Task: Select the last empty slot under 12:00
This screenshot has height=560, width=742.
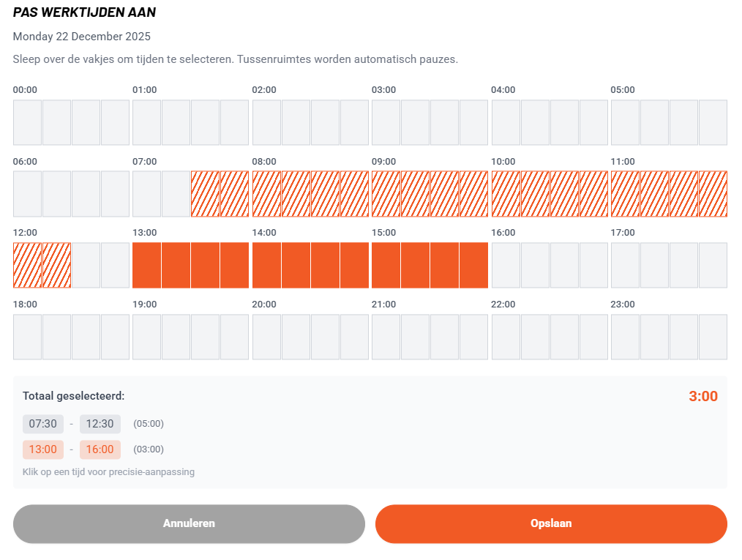Action: click(115, 265)
